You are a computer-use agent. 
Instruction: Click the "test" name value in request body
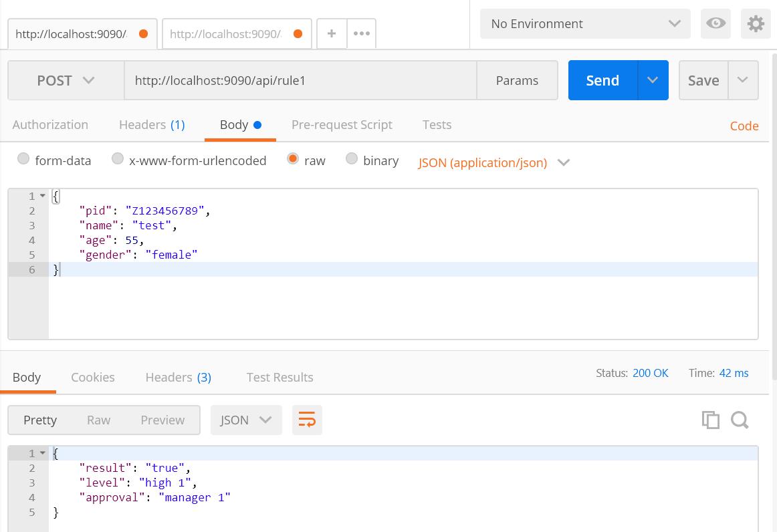pyautogui.click(x=152, y=225)
